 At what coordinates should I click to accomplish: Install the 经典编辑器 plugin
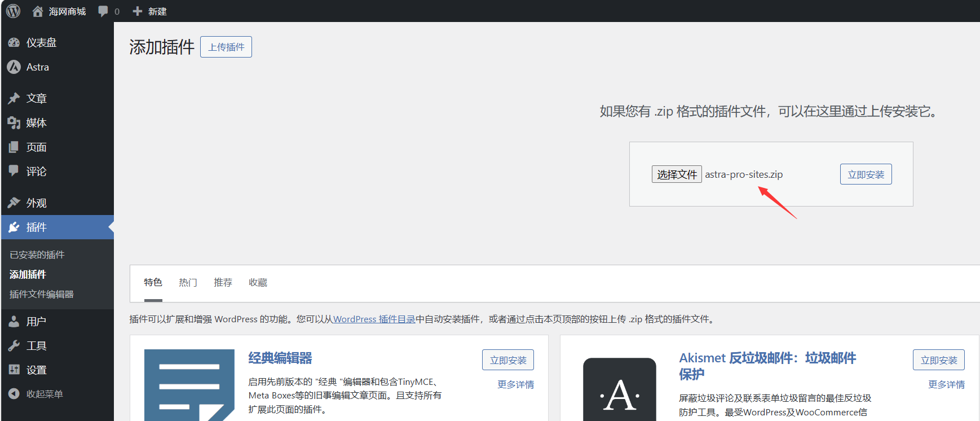(508, 360)
